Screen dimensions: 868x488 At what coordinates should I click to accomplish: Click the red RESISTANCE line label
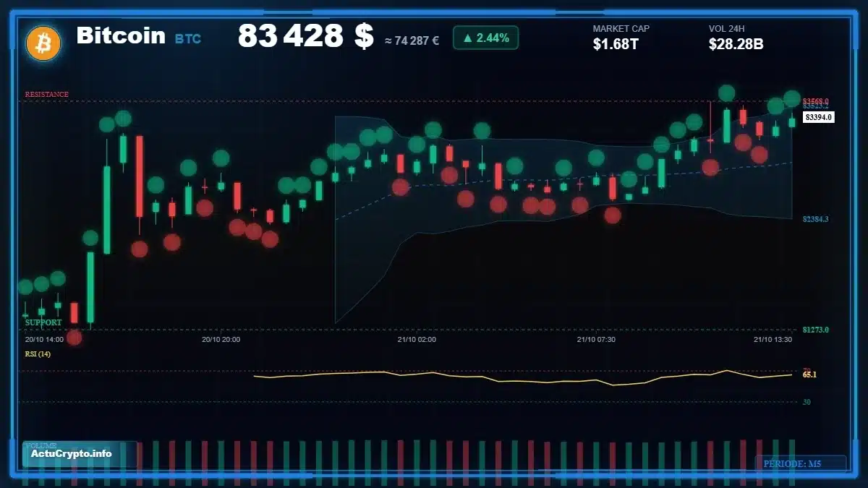tap(47, 95)
